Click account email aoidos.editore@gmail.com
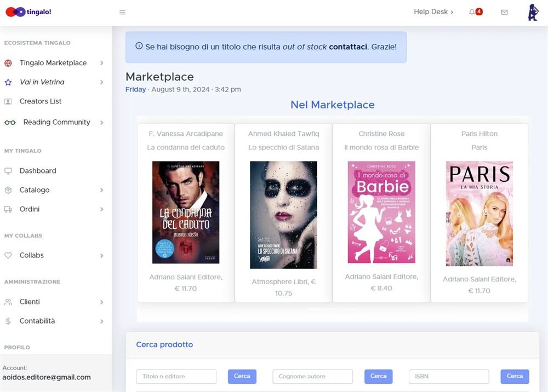548x392 pixels. pos(47,377)
